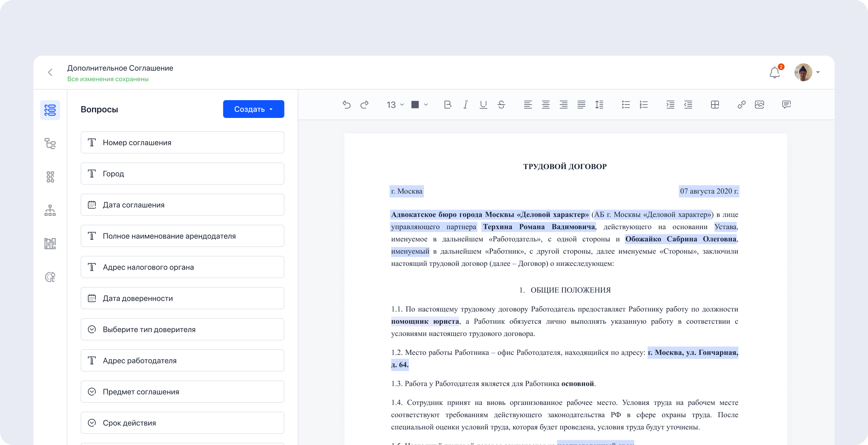The image size is (868, 445).
Task: Click the highlighted date 07 августа 2020 г.
Action: [x=709, y=191]
